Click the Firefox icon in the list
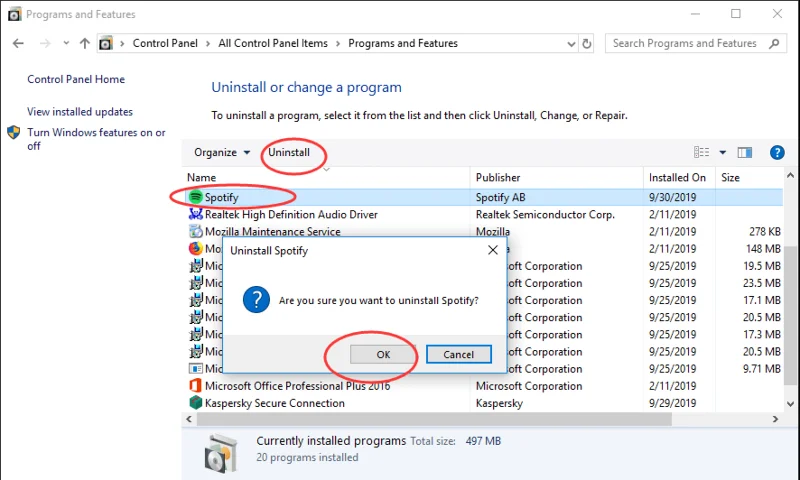This screenshot has width=800, height=480. (195, 248)
